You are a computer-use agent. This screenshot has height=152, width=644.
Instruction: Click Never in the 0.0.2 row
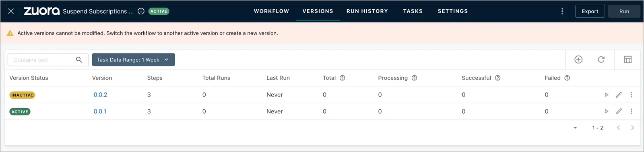tap(275, 95)
